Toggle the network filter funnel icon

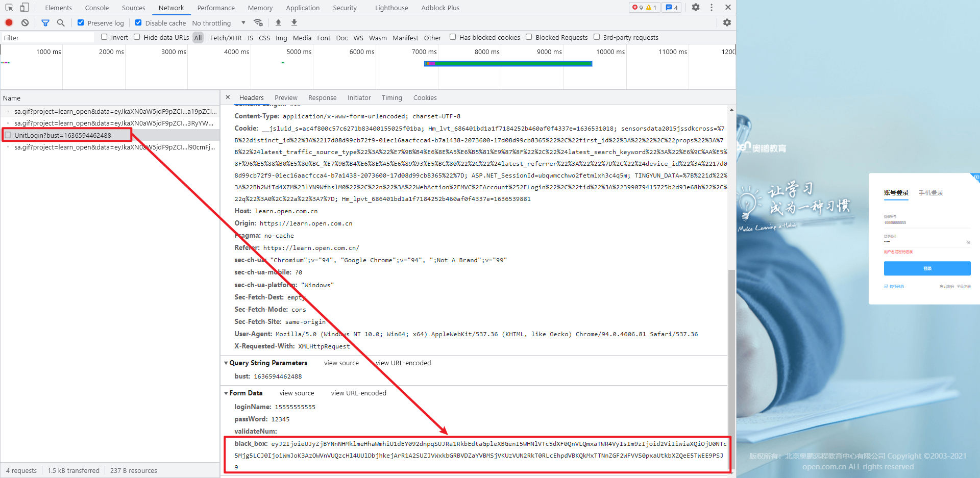[x=45, y=23]
